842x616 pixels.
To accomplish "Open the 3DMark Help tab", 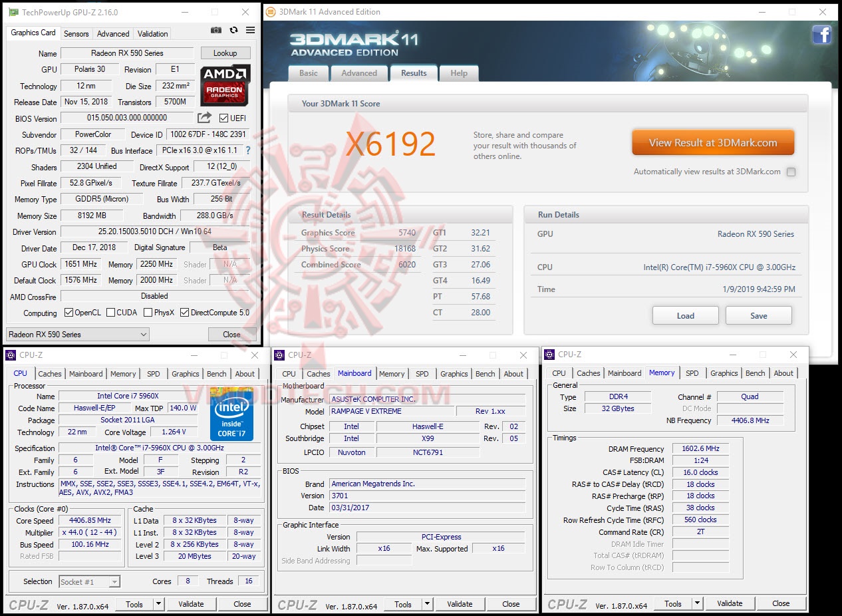I will pos(459,73).
